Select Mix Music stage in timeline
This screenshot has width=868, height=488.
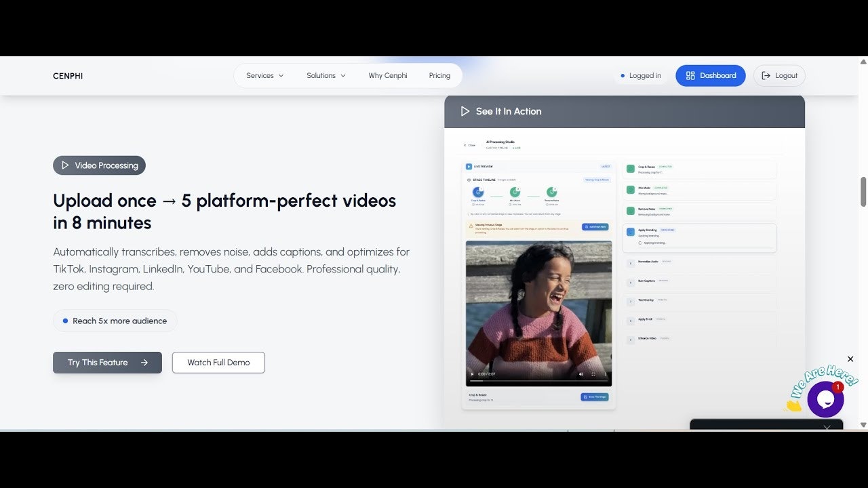(516, 192)
